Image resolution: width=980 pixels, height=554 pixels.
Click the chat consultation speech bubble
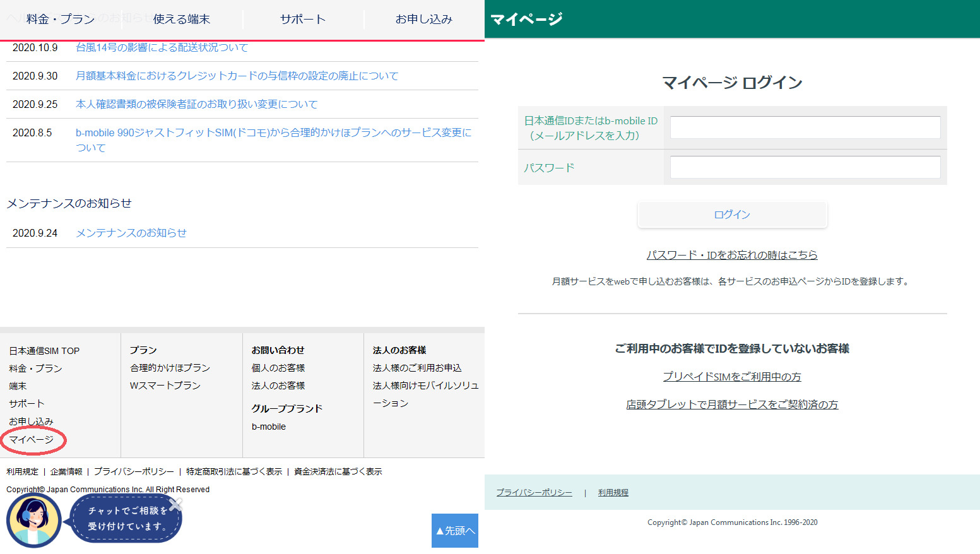click(125, 519)
